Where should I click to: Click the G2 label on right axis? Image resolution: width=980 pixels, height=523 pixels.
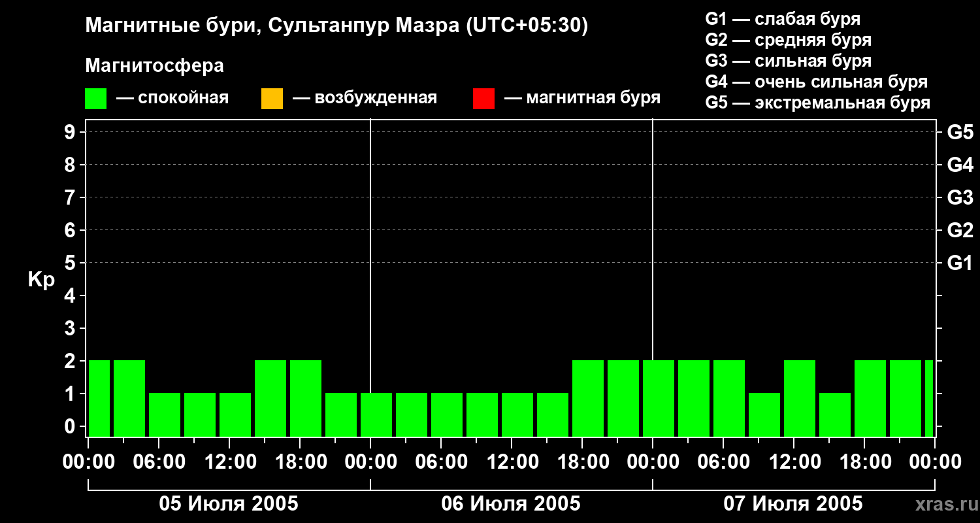point(960,230)
